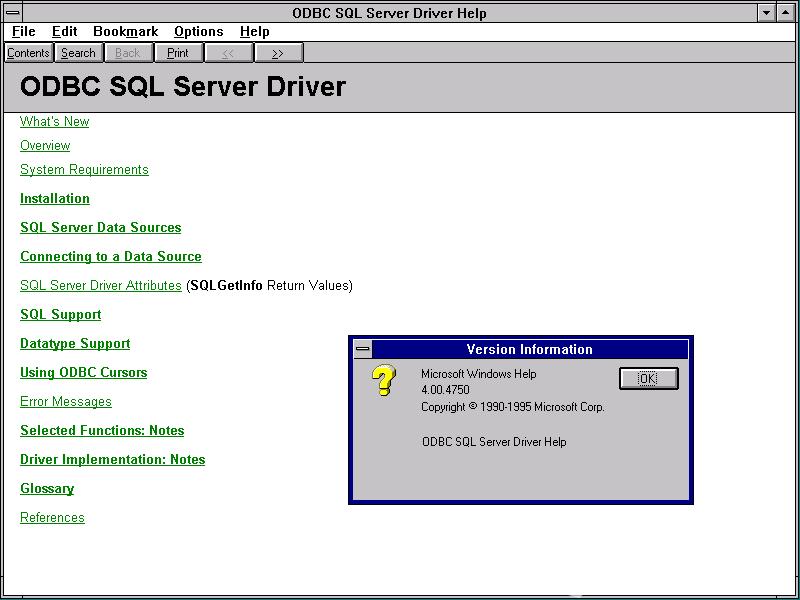This screenshot has height=600, width=800.
Task: Click the Copyright 1990-1995 Microsoft Corp. text
Action: tap(513, 407)
